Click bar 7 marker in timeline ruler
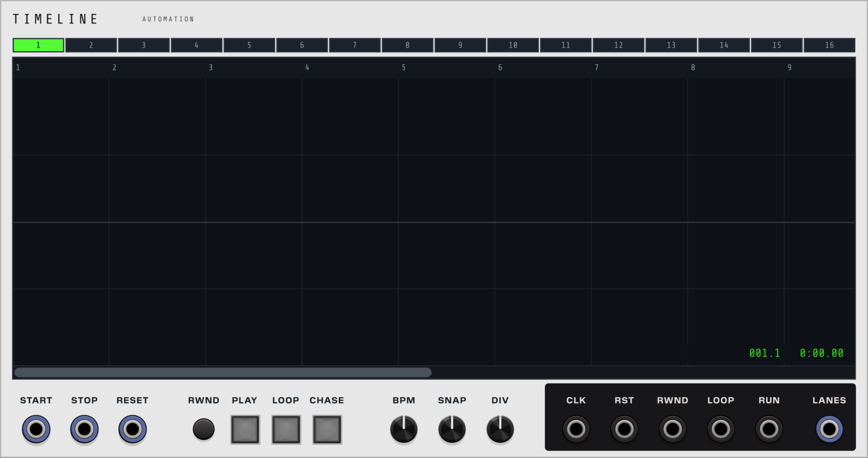The width and height of the screenshot is (868, 458). pyautogui.click(x=597, y=67)
